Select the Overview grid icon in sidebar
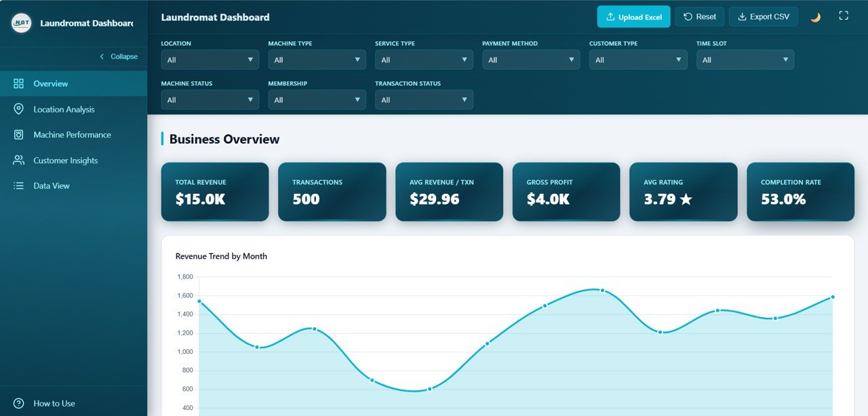868x416 pixels. (18, 83)
